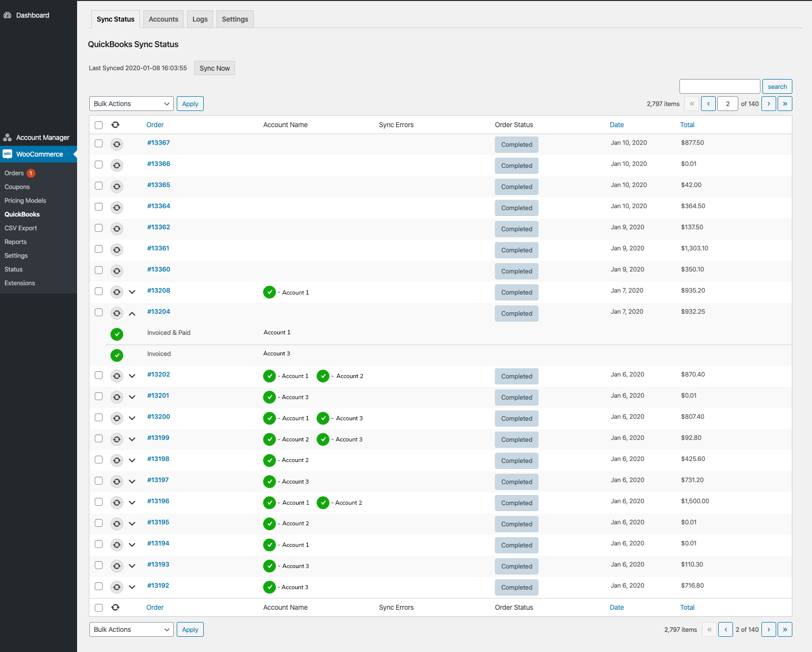812x652 pixels.
Task: Check the box for order #13367
Action: [99, 143]
